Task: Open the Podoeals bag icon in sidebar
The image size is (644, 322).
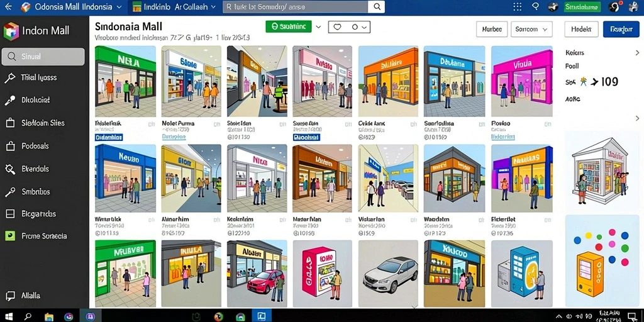Action: click(10, 146)
